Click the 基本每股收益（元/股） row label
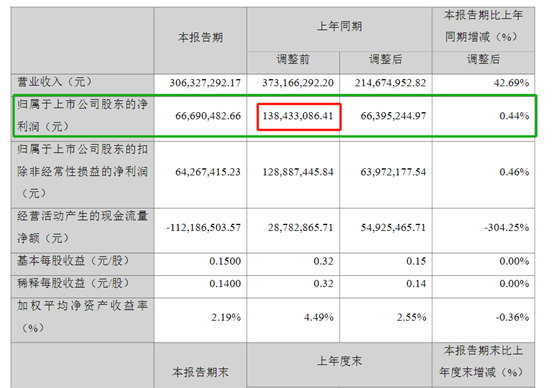 point(73,261)
